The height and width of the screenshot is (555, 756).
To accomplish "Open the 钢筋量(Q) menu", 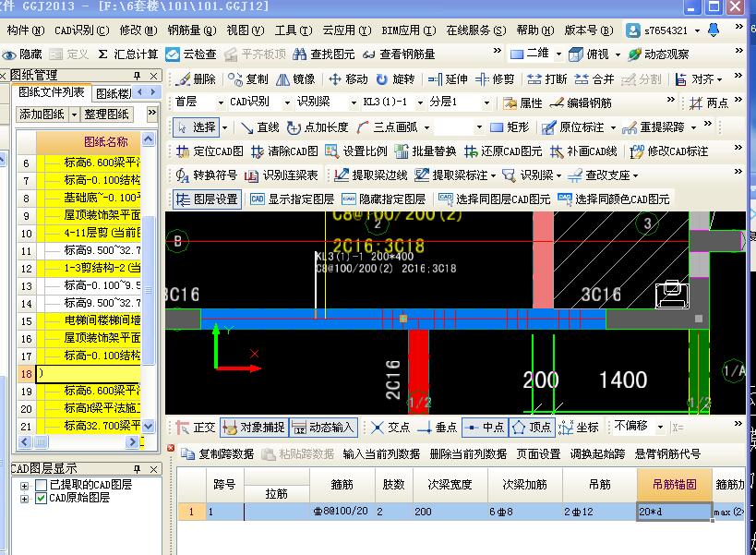I will (x=192, y=30).
